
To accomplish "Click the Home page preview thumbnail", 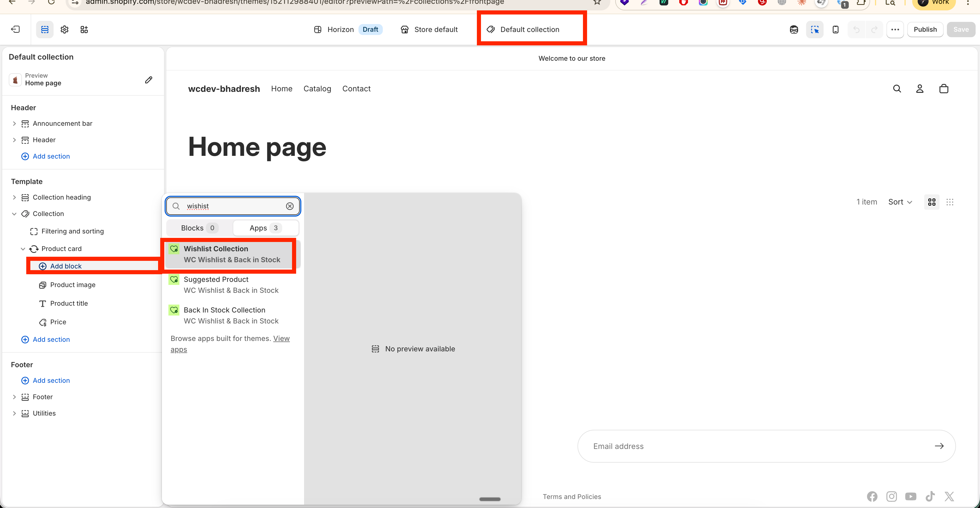I will pyautogui.click(x=15, y=80).
